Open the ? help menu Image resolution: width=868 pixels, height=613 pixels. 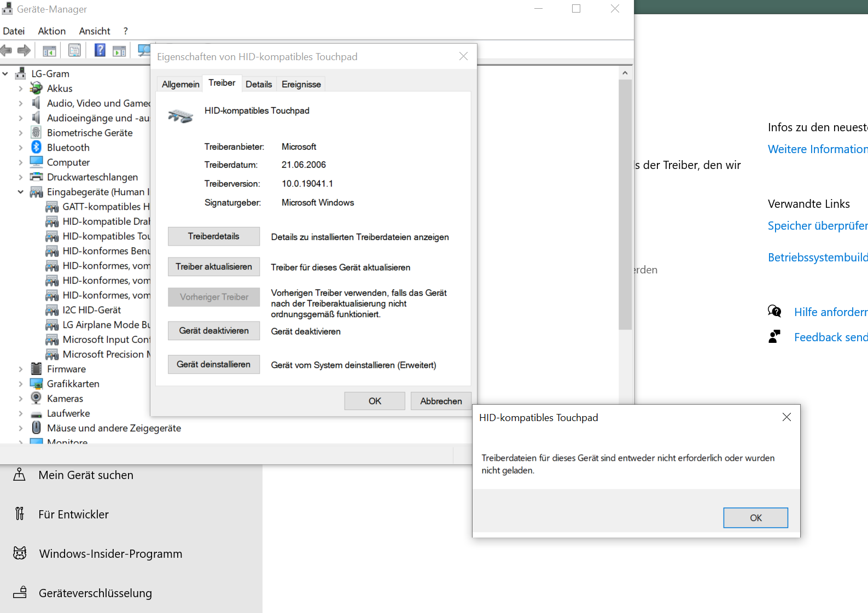point(125,31)
